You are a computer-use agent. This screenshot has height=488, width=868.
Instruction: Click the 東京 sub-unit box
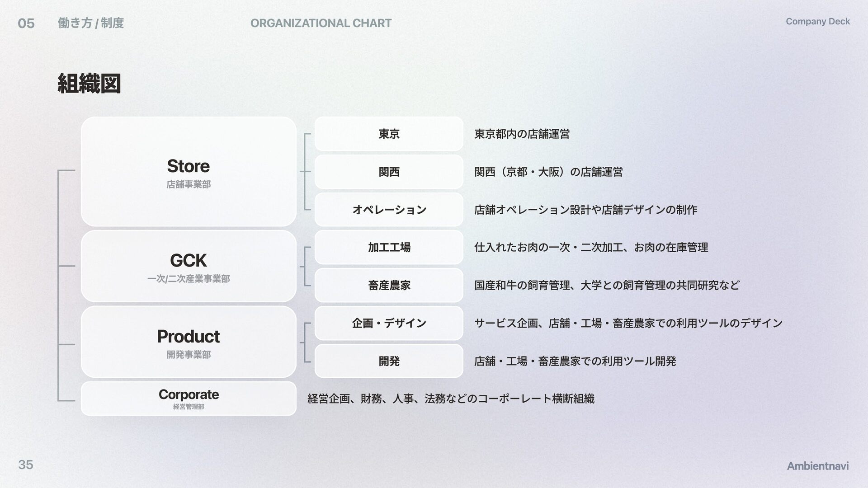click(389, 134)
